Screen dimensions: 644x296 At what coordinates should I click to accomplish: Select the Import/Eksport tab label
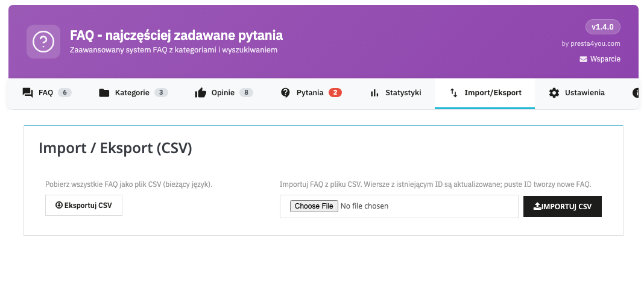(493, 93)
